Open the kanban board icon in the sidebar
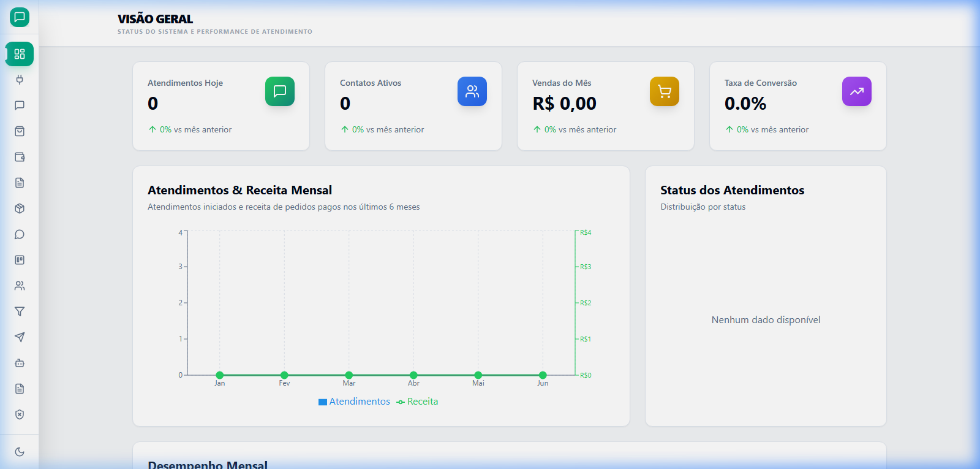The image size is (980, 469). pos(20,260)
